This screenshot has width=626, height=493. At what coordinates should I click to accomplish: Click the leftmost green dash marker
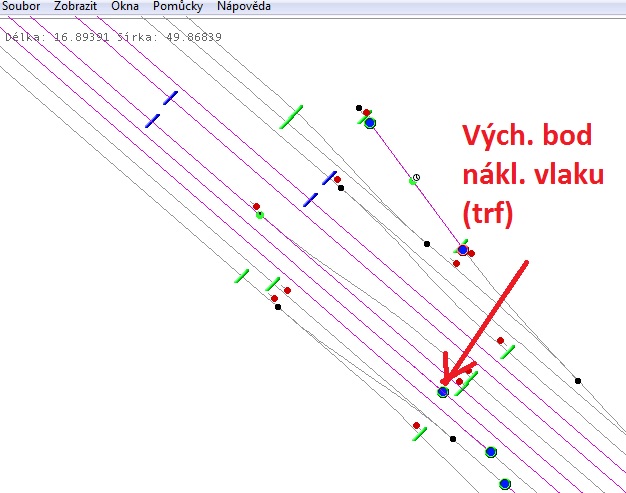tap(241, 275)
